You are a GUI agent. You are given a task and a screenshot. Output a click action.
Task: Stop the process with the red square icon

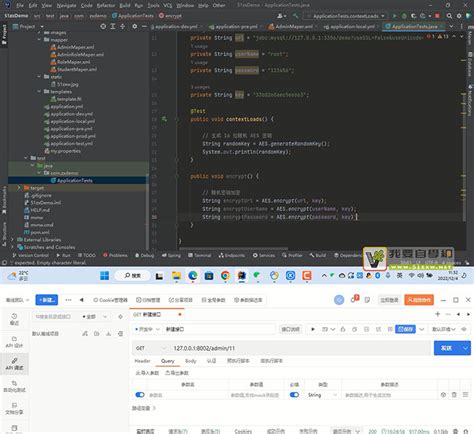tap(437, 16)
